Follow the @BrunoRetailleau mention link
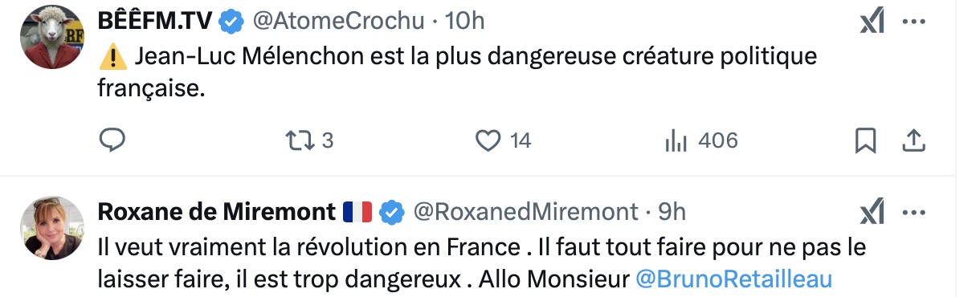Screen dimensions: 980x297 [734, 279]
